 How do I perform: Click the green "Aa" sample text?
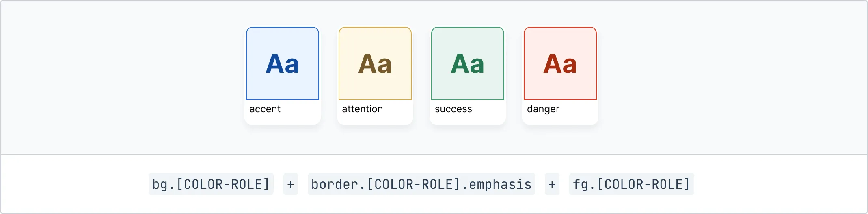(x=468, y=64)
